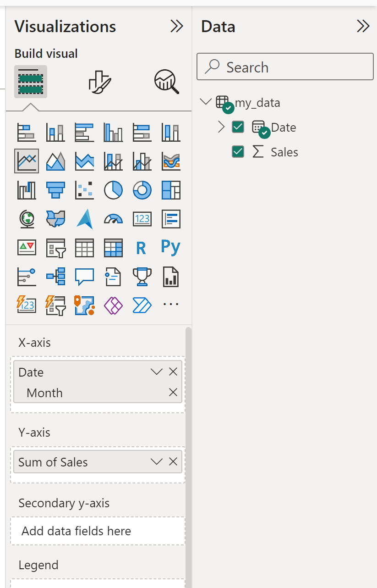Screen dimensions: 377x588
Task: Select the funnel chart icon
Action: click(x=55, y=190)
